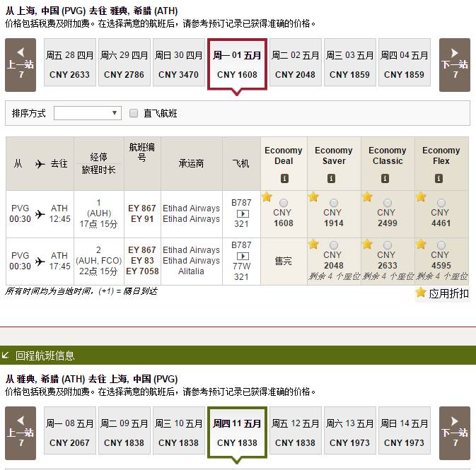Image resolution: width=476 pixels, height=470 pixels.
Task: Click arrival time ATH 12:45
Action: 59,213
